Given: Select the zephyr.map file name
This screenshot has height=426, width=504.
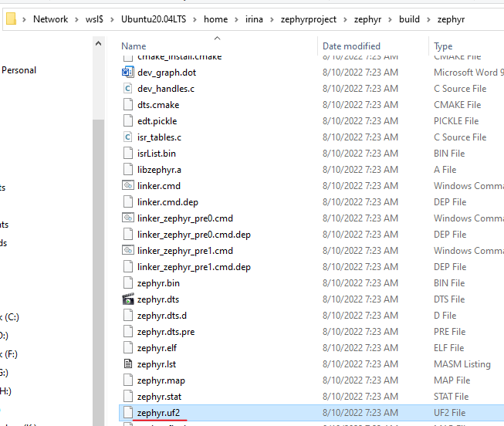Looking at the screenshot, I should 161,380.
